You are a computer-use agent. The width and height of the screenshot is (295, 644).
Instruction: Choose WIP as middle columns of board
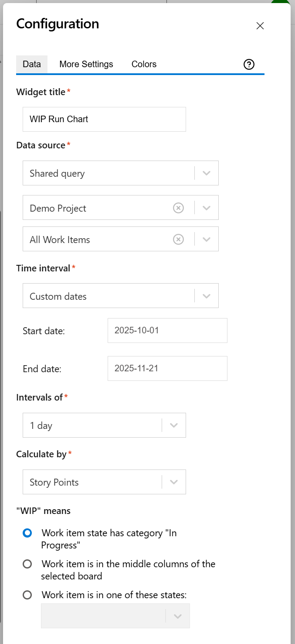click(x=27, y=564)
